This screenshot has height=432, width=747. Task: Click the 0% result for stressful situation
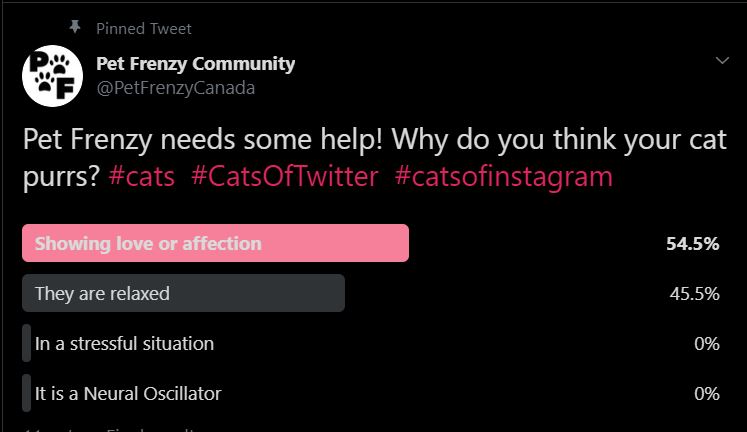click(x=707, y=343)
